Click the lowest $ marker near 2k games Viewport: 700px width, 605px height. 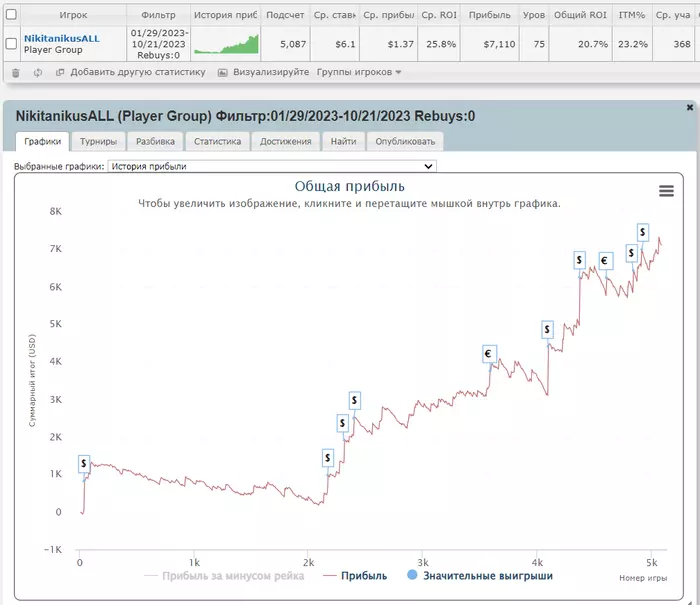pyautogui.click(x=328, y=458)
